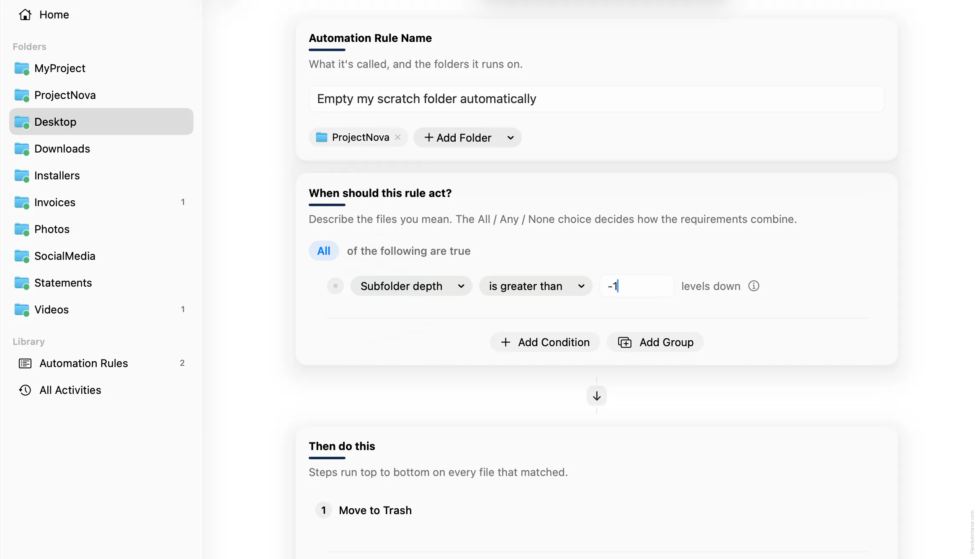Click the Installers folder icon

22,176
